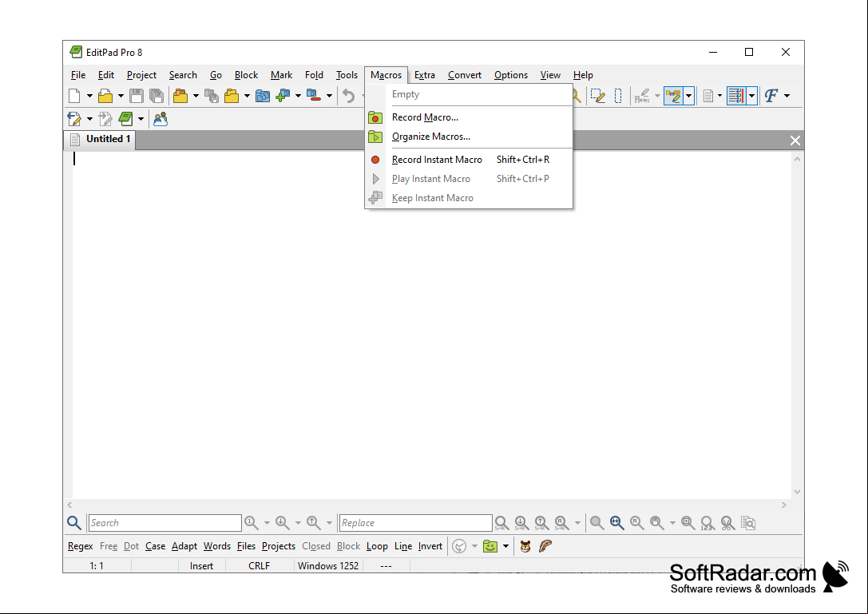Screen dimensions: 868x614
Task: Click in the Search input field
Action: (165, 523)
